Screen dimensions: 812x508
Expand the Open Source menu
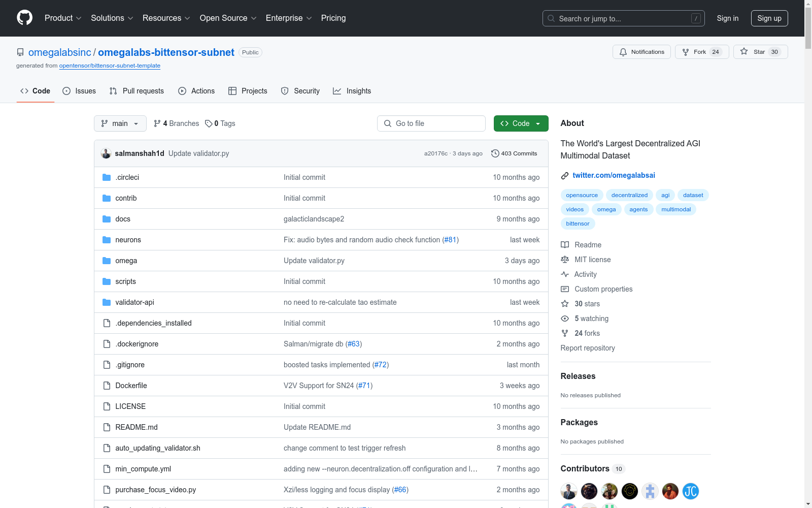pyautogui.click(x=228, y=18)
